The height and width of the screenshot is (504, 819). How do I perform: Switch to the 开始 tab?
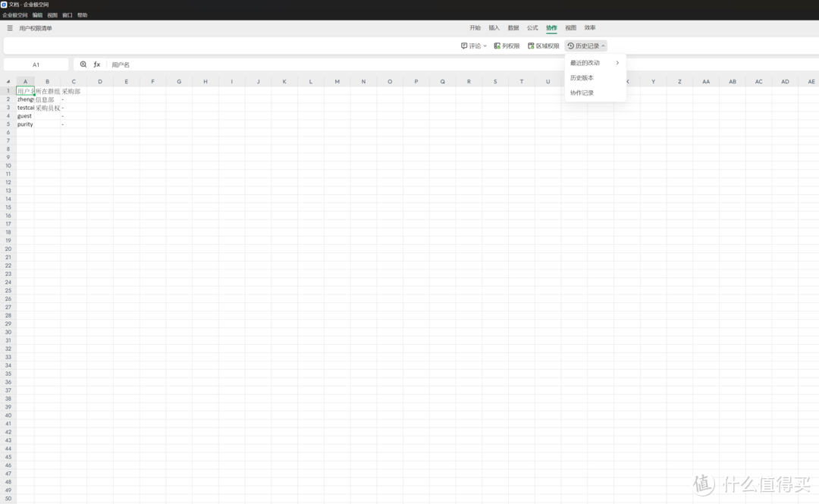click(475, 28)
